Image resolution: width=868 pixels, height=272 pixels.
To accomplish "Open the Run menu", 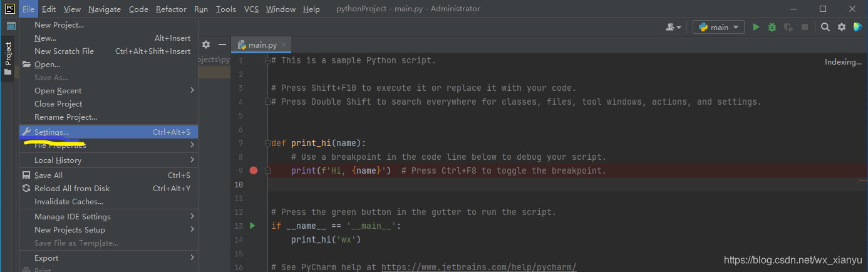I will 201,9.
